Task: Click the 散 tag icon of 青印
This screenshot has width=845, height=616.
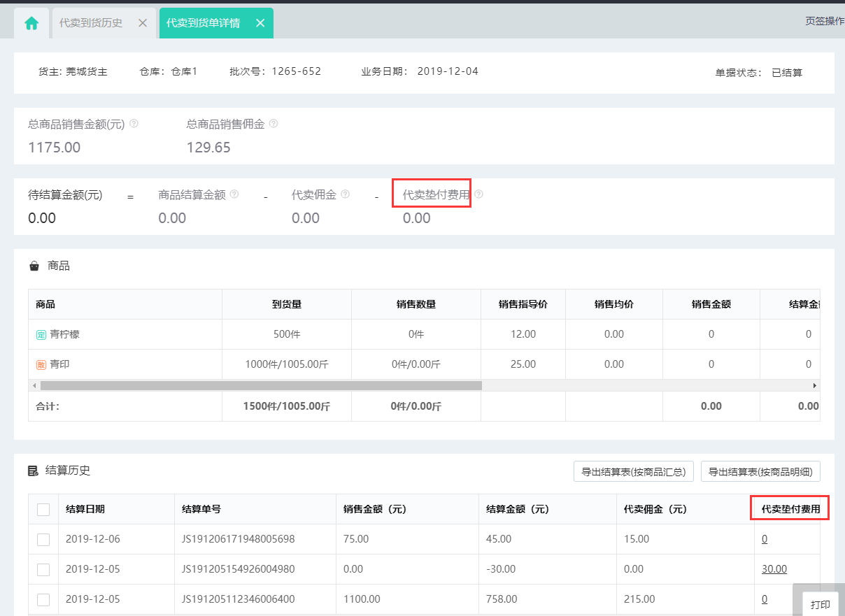Action: (x=41, y=364)
